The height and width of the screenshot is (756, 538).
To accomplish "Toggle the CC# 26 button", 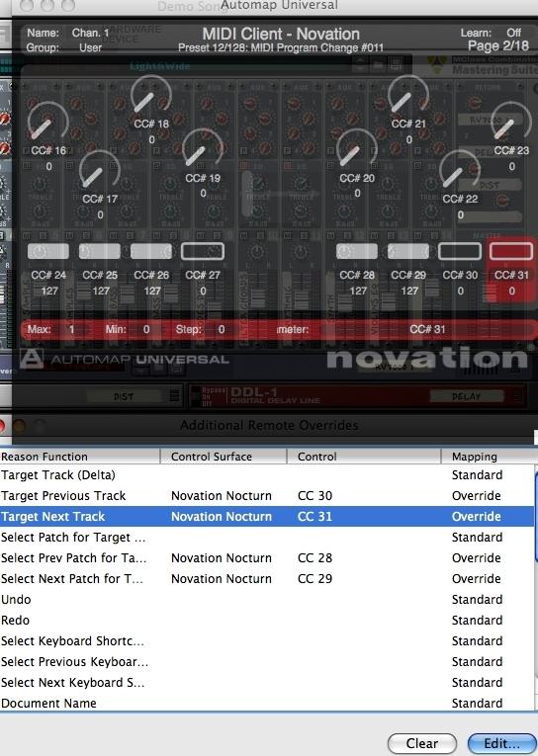I will 151,251.
